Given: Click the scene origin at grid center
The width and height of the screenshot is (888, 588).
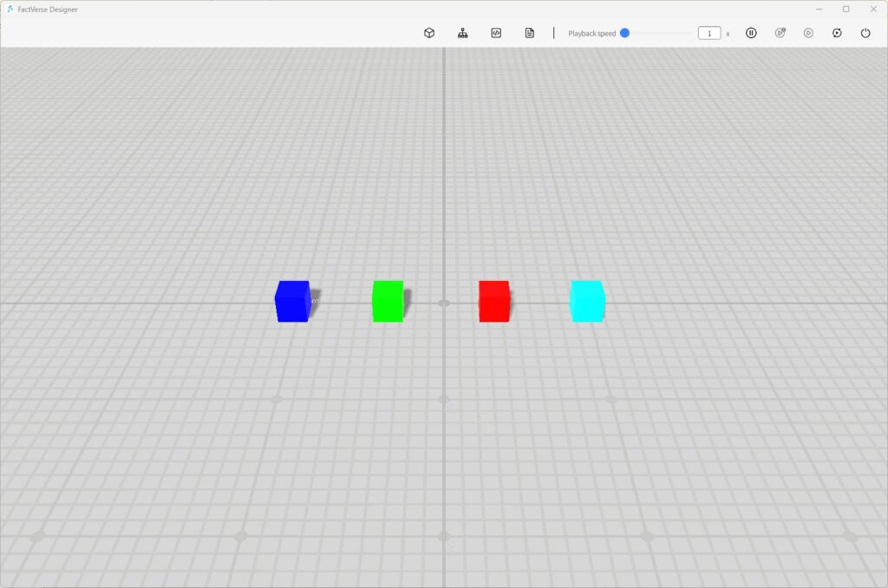Looking at the screenshot, I should pyautogui.click(x=445, y=302).
